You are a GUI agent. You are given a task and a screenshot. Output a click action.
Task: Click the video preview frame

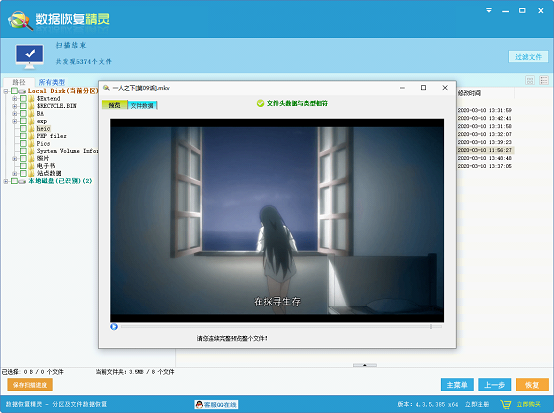(277, 220)
